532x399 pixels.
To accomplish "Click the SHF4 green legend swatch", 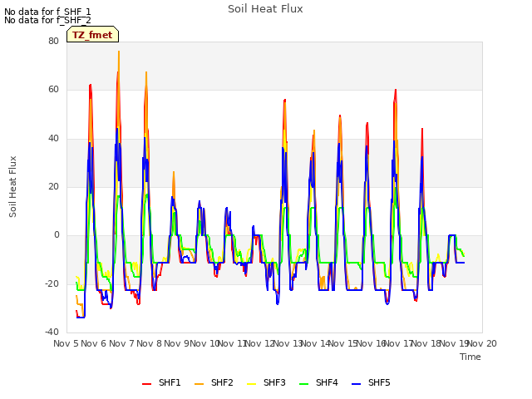I will coord(304,384).
